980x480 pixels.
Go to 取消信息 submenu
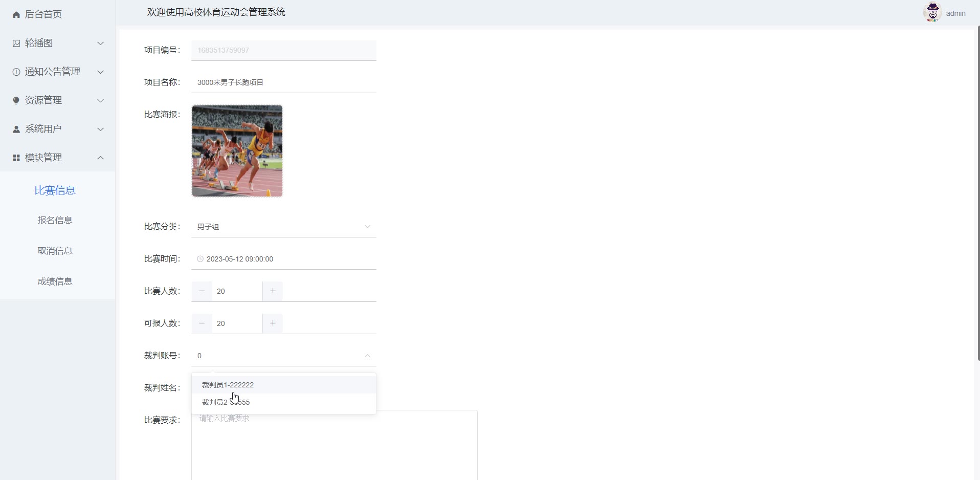tap(55, 251)
